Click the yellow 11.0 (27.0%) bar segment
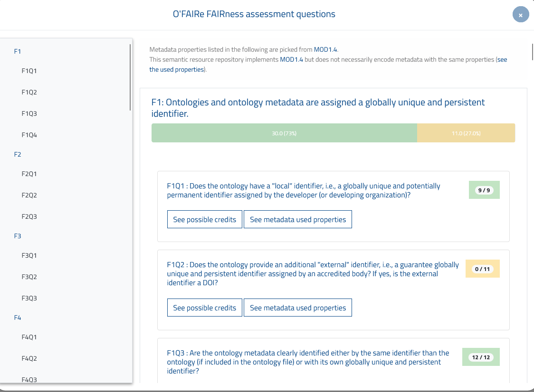 coord(466,133)
